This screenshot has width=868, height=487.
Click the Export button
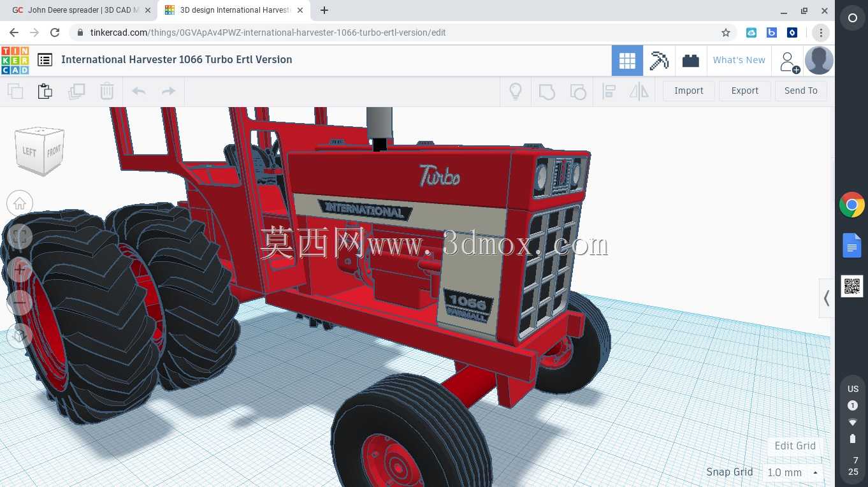pyautogui.click(x=745, y=91)
